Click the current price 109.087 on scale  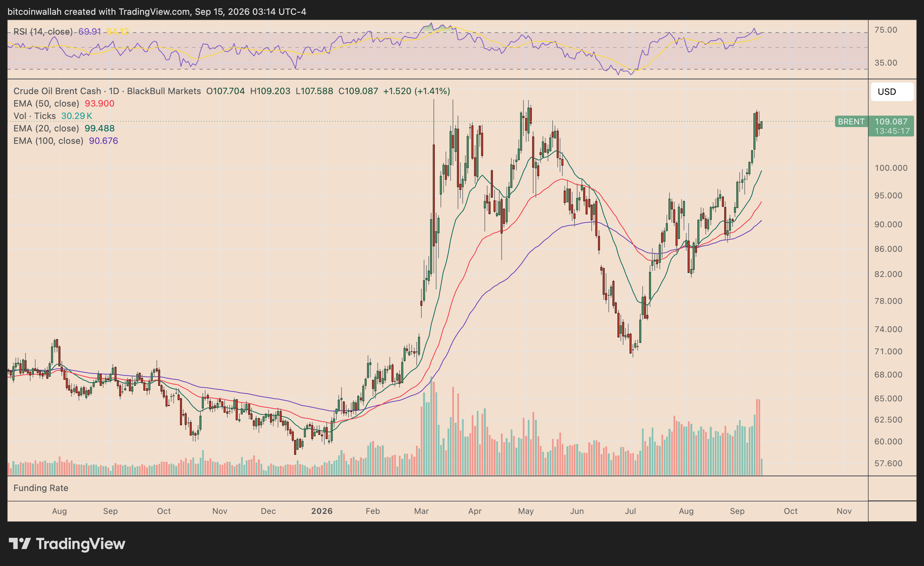[x=891, y=122]
